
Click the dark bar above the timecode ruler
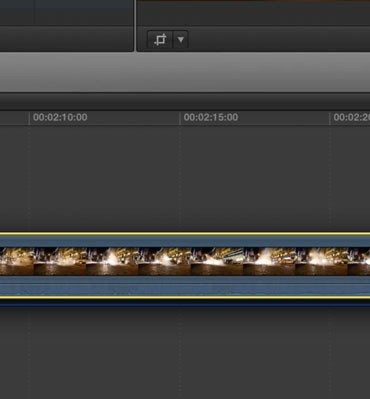(x=185, y=101)
